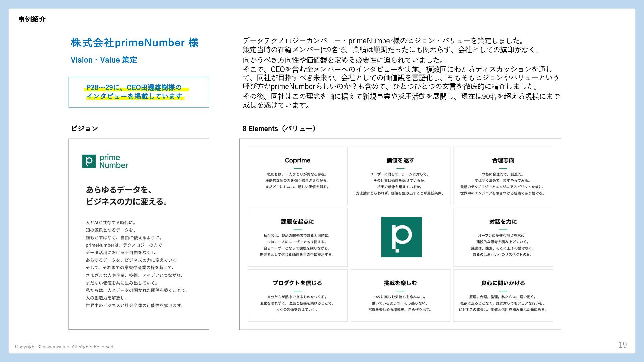The image size is (644, 362).
Task: Click the wawawa inc. copyright text
Action: [x=65, y=347]
